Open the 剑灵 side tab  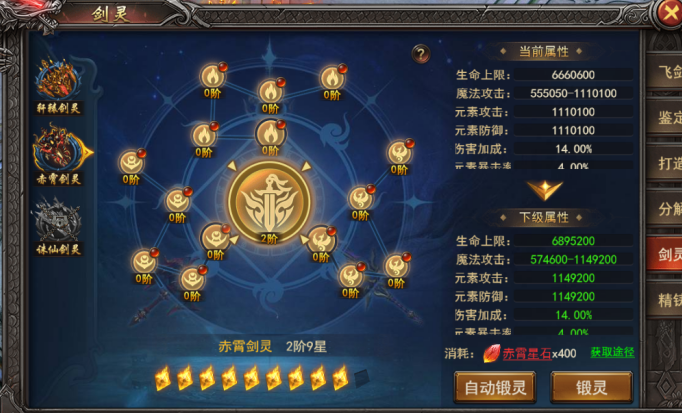[x=664, y=254]
